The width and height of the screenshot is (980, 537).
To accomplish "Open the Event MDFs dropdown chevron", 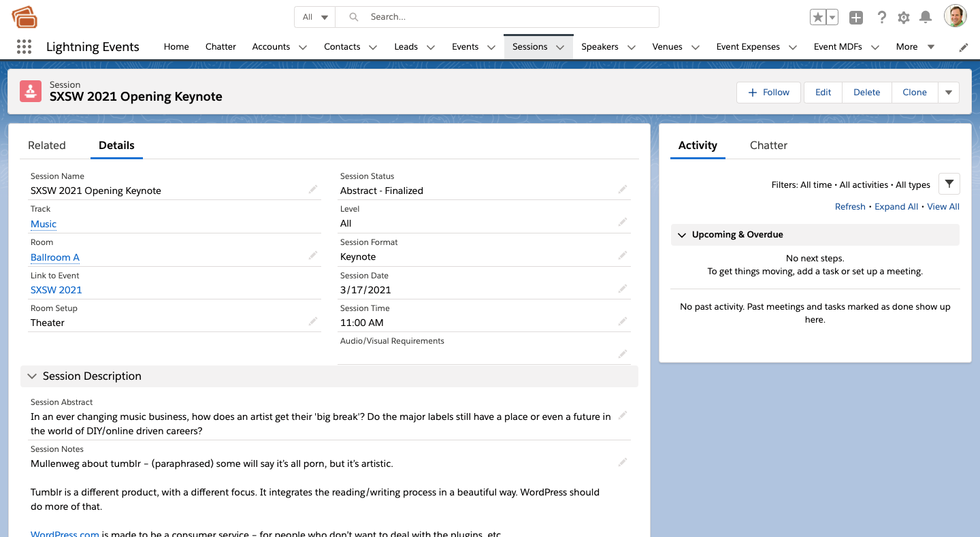I will click(x=875, y=48).
